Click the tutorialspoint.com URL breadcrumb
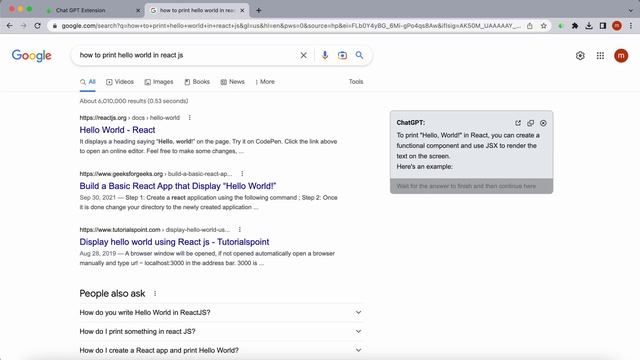The width and height of the screenshot is (640, 360). click(154, 229)
